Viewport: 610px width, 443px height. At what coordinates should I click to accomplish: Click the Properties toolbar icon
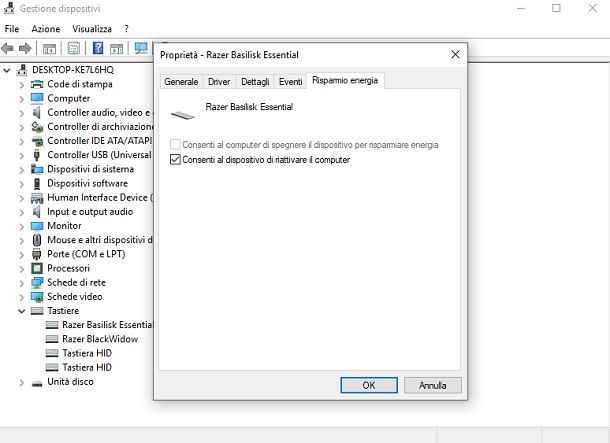click(x=74, y=48)
